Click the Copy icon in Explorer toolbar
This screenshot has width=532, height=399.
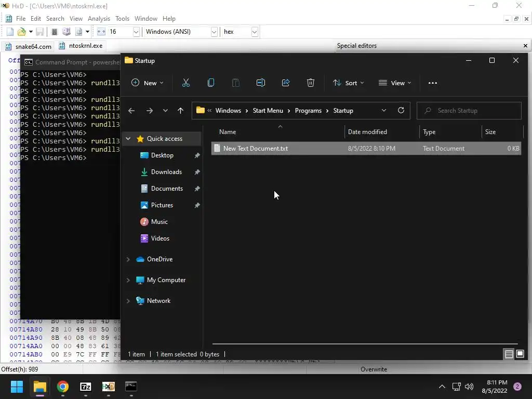211,83
